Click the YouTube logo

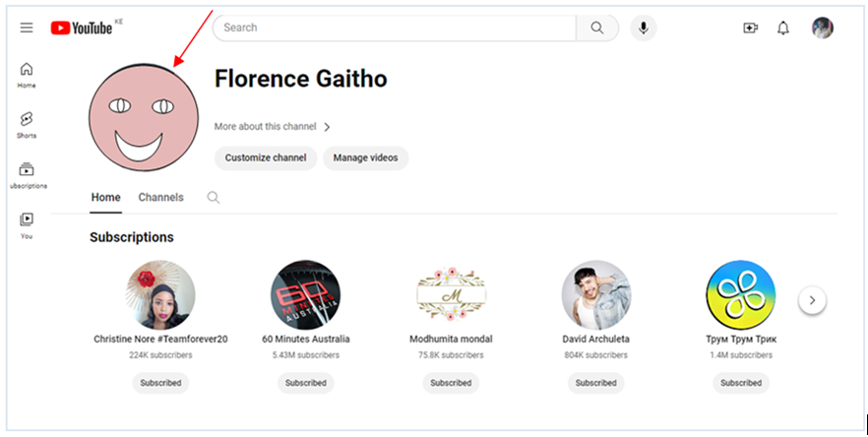82,28
